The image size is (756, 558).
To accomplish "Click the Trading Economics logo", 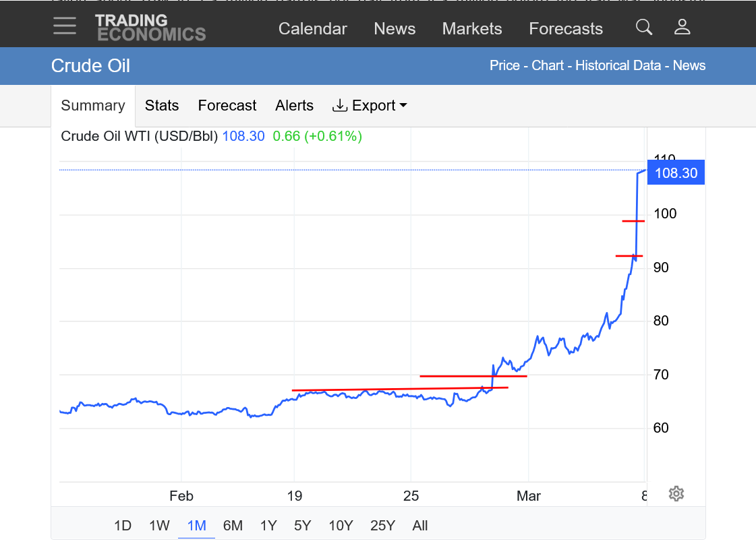I will [x=150, y=28].
